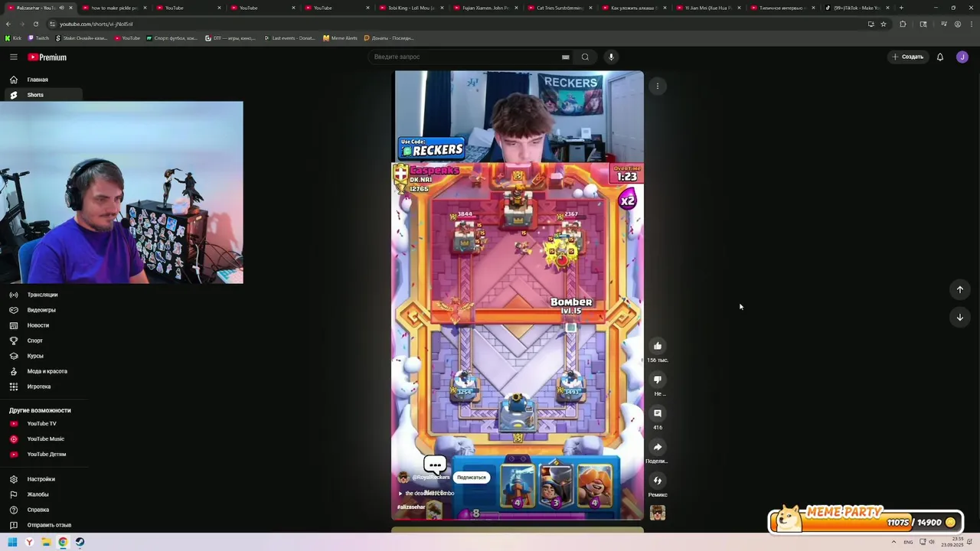The width and height of the screenshot is (980, 551).
Task: Open YouTube TV link
Action: 41,424
